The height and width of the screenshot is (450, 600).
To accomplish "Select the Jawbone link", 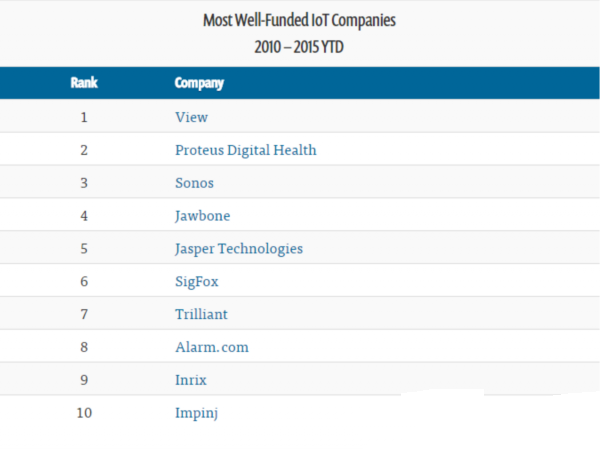I will click(x=201, y=216).
